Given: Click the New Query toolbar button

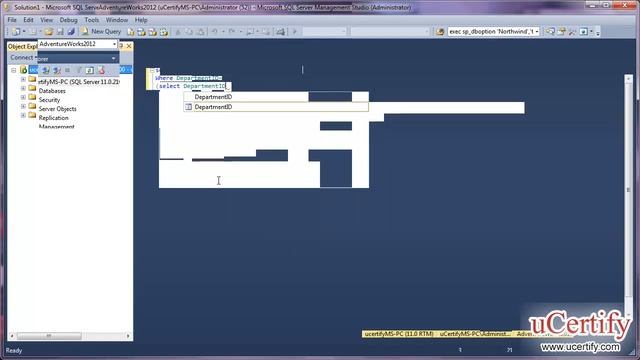Looking at the screenshot, I should coord(101,31).
